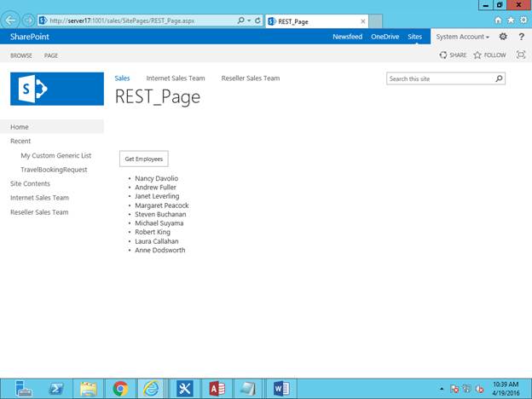
Task: Click the Janet Leverling list entry
Action: [x=157, y=196]
